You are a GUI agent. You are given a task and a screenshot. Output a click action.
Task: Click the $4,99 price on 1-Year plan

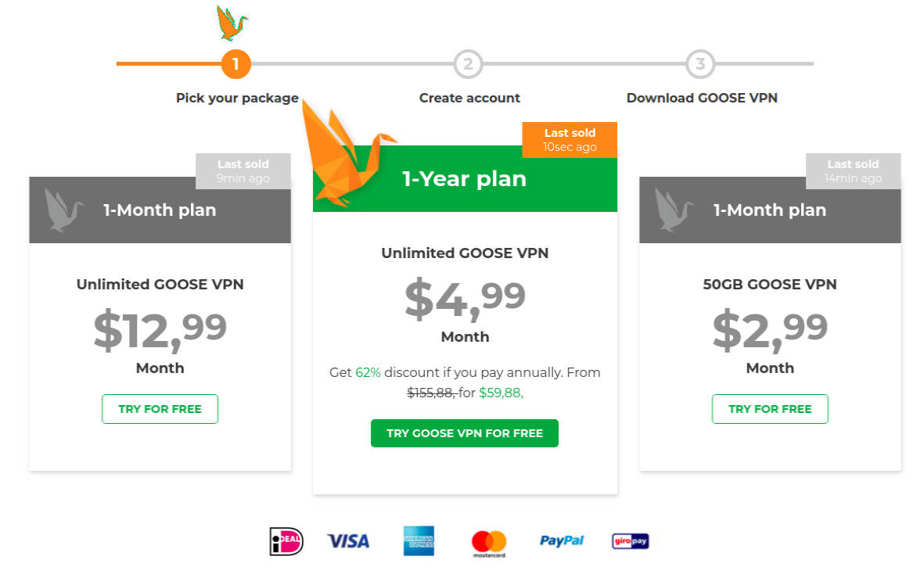pos(465,299)
